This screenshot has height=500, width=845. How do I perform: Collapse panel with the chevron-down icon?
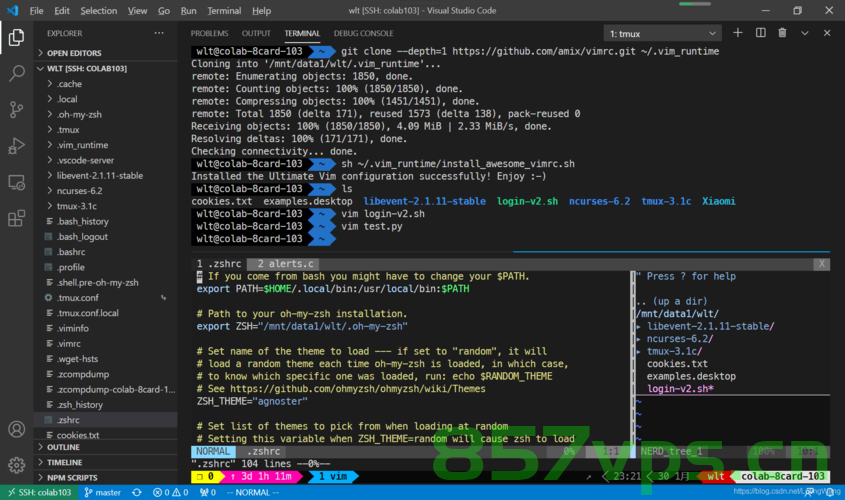[805, 33]
